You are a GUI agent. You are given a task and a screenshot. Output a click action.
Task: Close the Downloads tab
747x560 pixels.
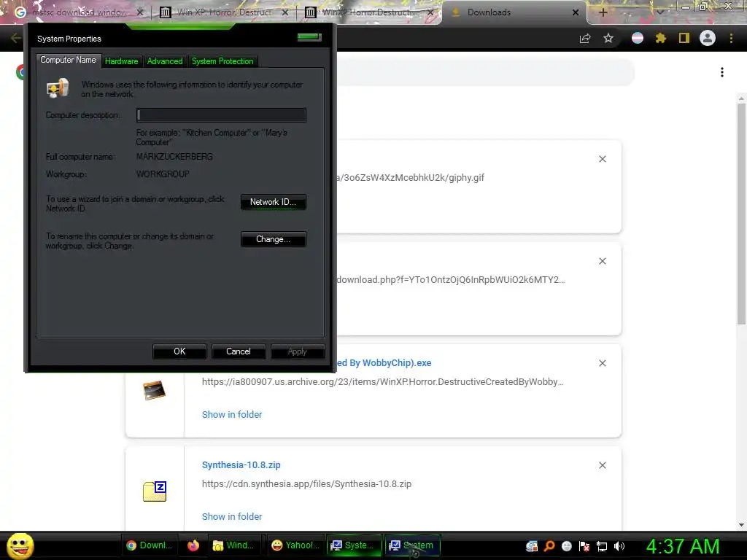pos(576,12)
